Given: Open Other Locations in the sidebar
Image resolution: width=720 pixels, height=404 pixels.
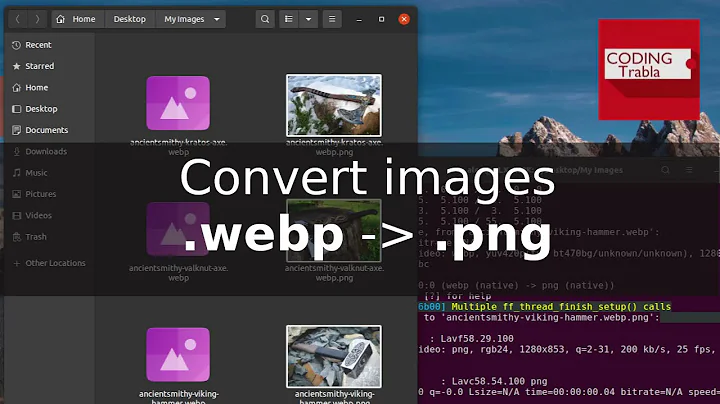Looking at the screenshot, I should (x=49, y=263).
